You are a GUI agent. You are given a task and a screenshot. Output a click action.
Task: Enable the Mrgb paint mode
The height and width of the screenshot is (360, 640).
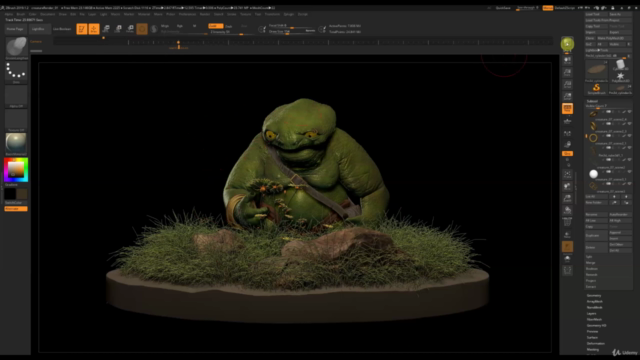tap(165, 26)
